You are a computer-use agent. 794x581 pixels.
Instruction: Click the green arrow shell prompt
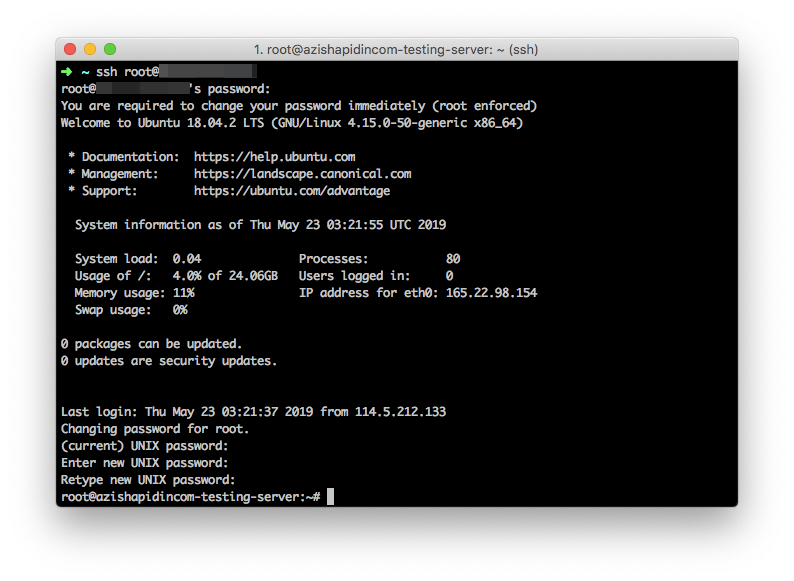tap(67, 72)
